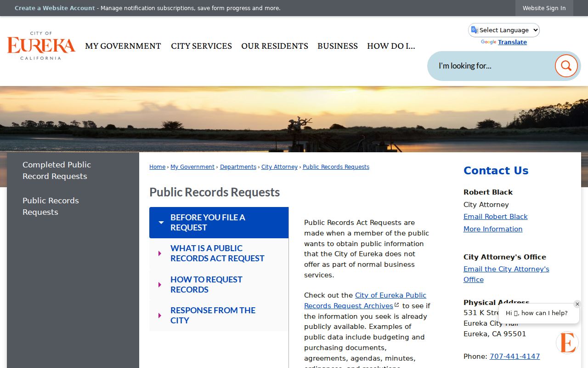The height and width of the screenshot is (368, 588).
Task: Open the City Services menu
Action: tap(201, 46)
